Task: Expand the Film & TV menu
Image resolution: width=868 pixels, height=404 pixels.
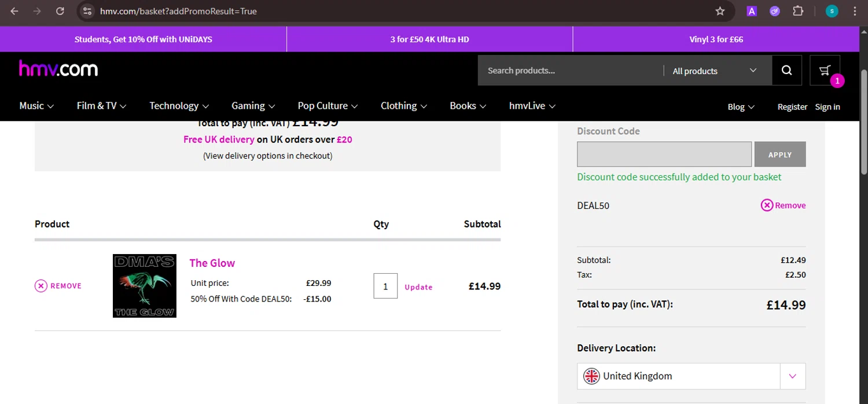Action: (x=101, y=106)
